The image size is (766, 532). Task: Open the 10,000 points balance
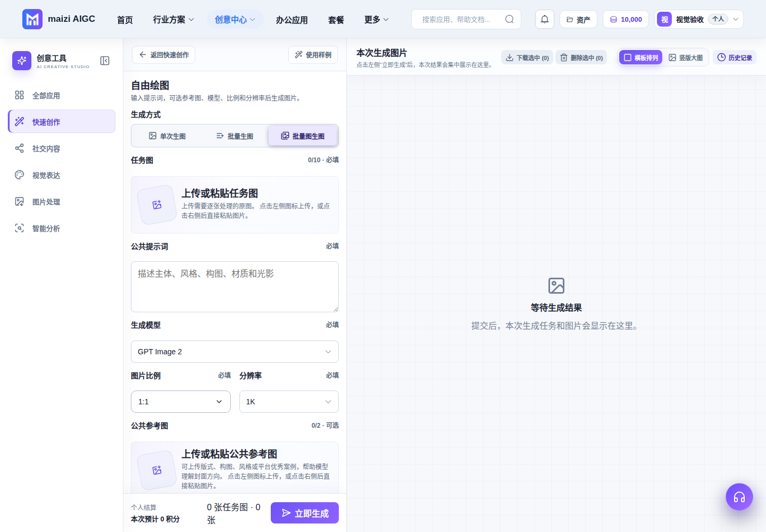coord(626,19)
